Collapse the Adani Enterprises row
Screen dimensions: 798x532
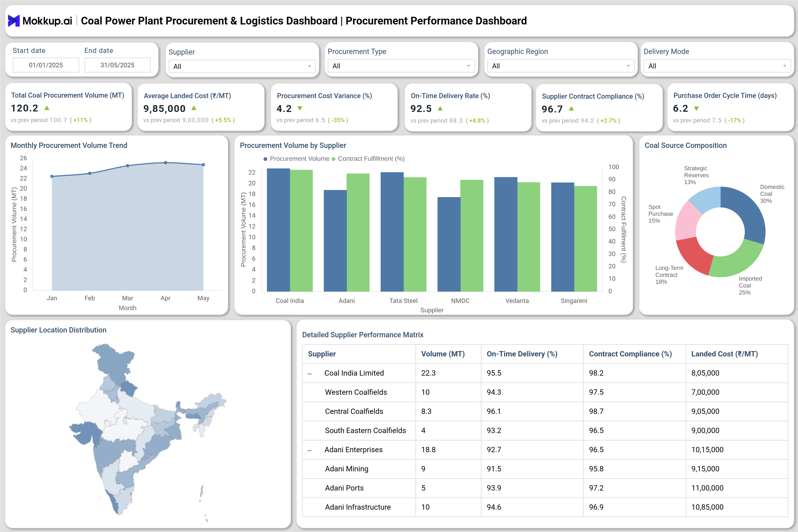(309, 450)
